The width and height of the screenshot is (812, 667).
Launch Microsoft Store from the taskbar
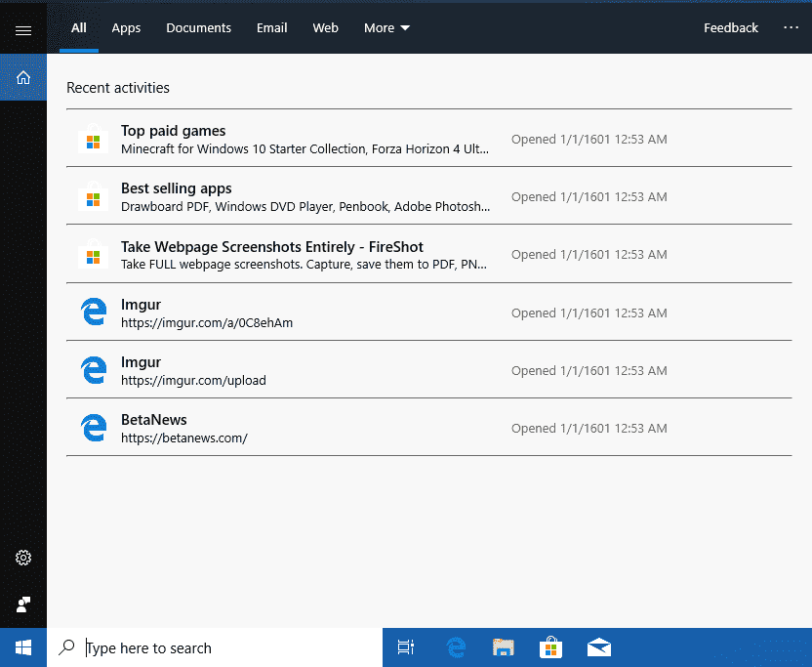(x=551, y=647)
